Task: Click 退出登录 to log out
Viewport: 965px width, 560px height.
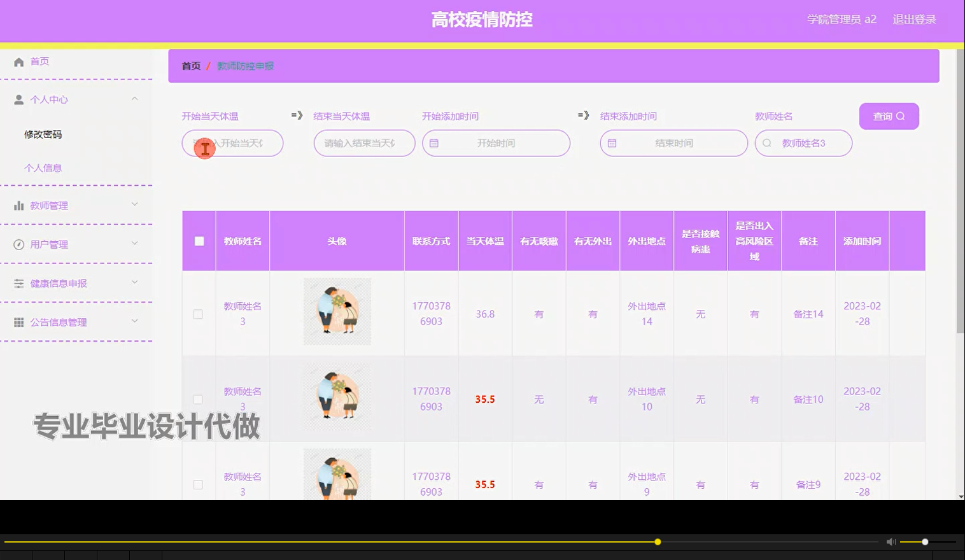Action: click(x=914, y=20)
